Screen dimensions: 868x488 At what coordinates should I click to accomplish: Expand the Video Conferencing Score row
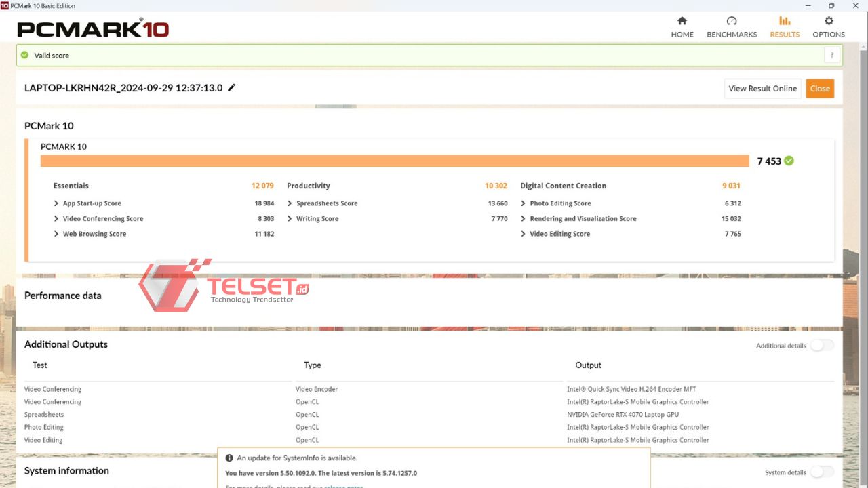(x=56, y=219)
